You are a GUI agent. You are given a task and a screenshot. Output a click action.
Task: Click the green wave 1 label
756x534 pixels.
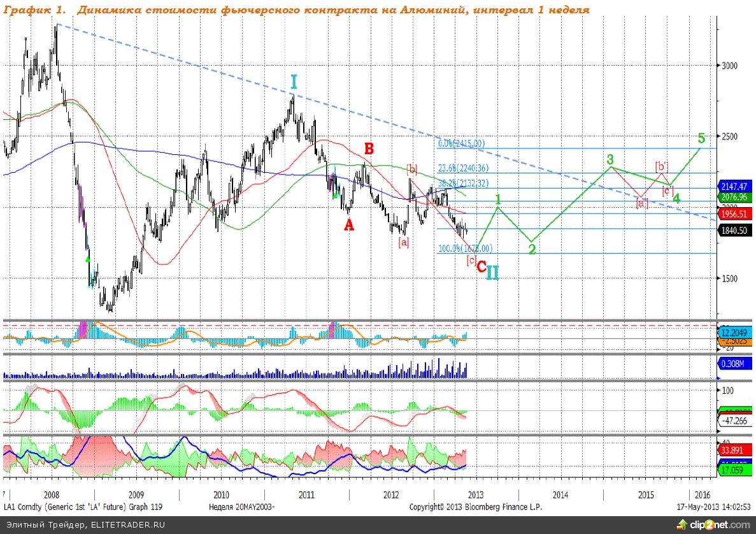pyautogui.click(x=499, y=199)
